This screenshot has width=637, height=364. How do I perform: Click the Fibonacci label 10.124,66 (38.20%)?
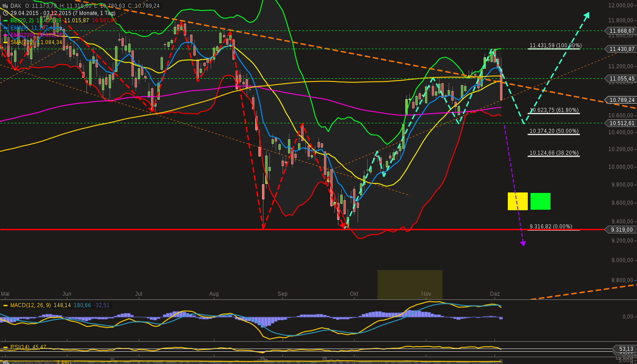(554, 153)
